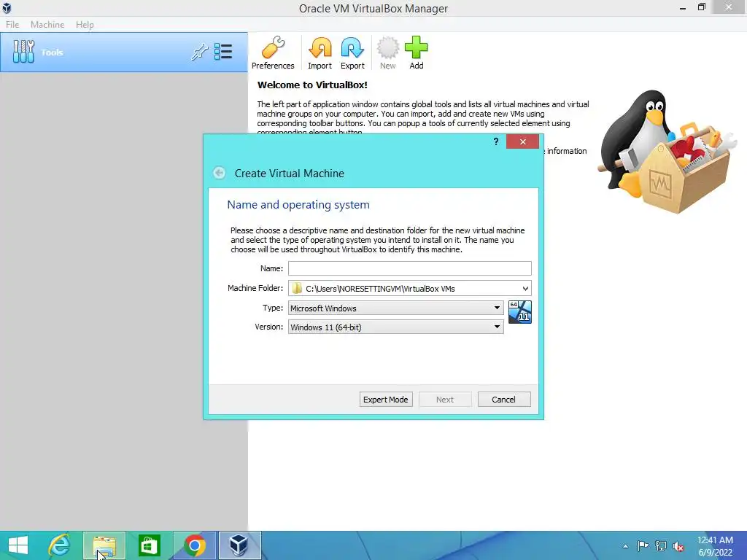Open the Machine menu
Image resolution: width=747 pixels, height=560 pixels.
coord(47,25)
